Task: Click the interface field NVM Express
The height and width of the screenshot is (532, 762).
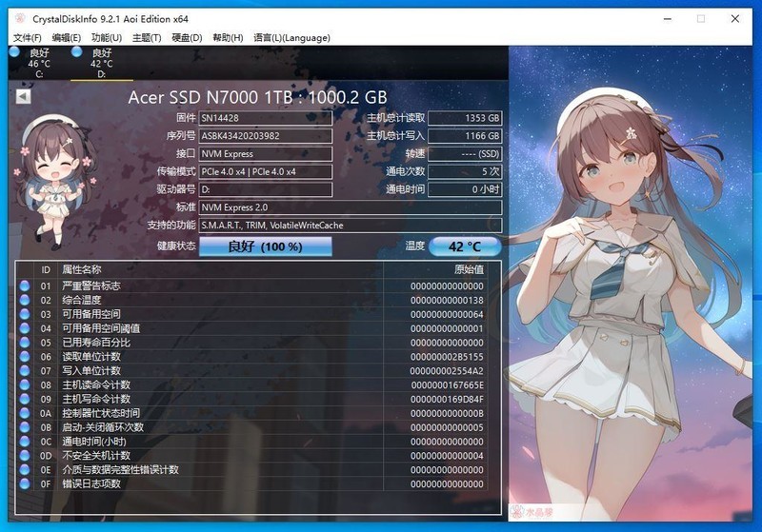Action: tap(266, 154)
